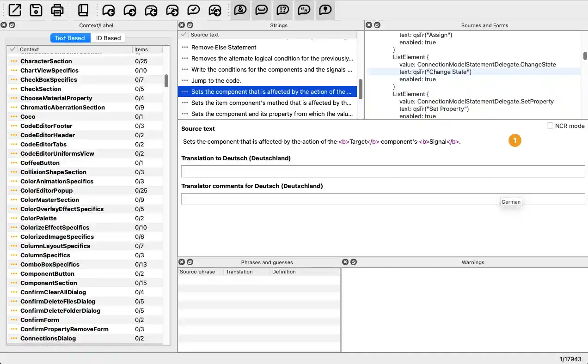
Task: Switch to the ID Based tab
Action: [108, 38]
